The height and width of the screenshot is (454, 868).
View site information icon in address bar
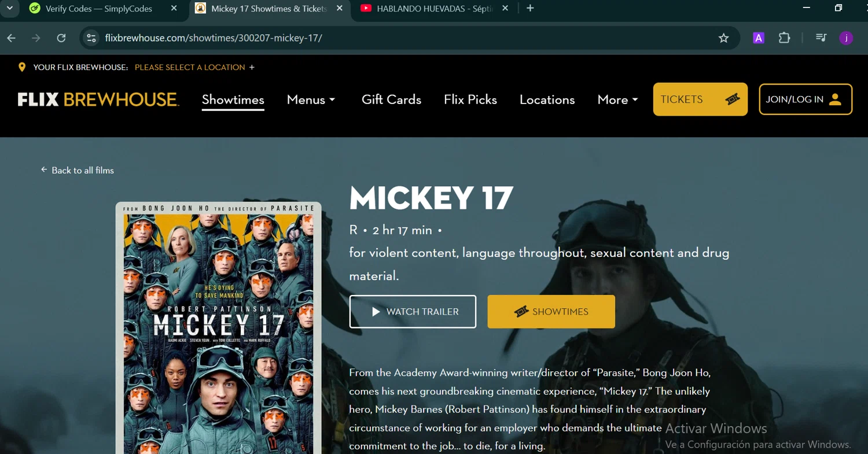[91, 38]
